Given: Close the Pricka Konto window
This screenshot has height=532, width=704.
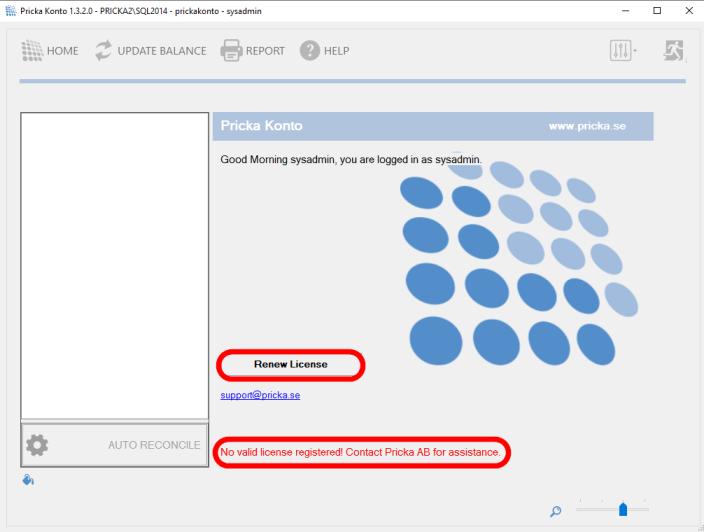Looking at the screenshot, I should click(689, 11).
